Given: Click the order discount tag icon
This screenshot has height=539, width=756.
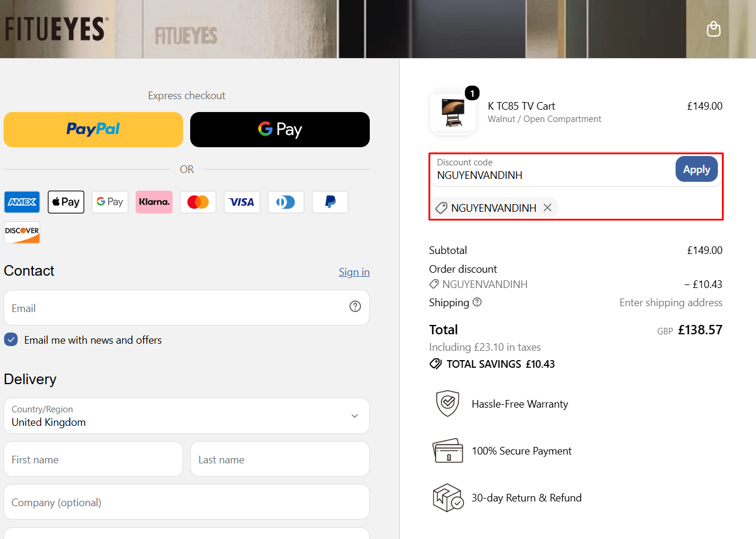Looking at the screenshot, I should click(434, 284).
